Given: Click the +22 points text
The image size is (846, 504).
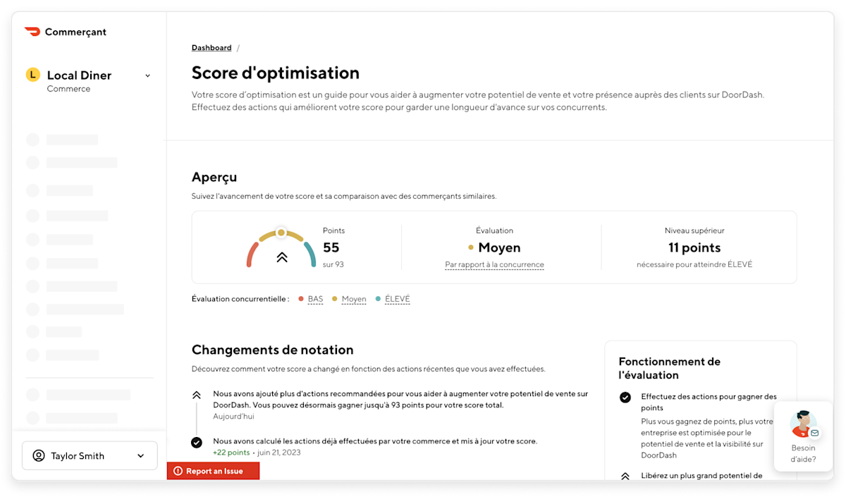Looking at the screenshot, I should point(231,453).
